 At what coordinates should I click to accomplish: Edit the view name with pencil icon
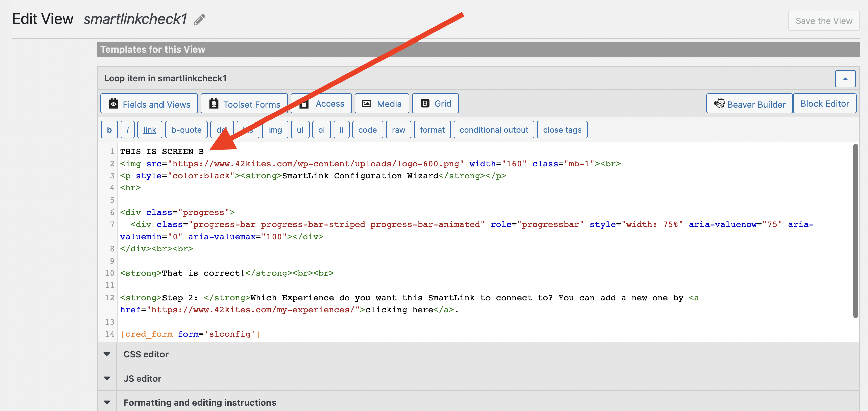coord(200,19)
